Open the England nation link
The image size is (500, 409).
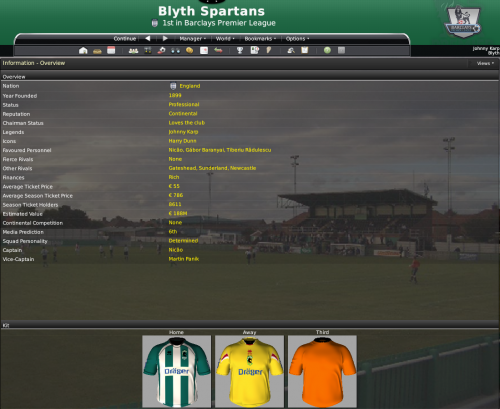(x=190, y=86)
